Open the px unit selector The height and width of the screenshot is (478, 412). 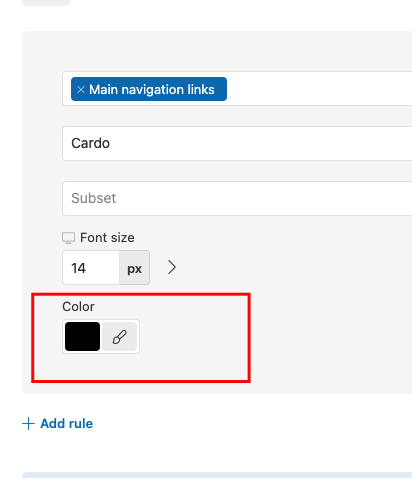(x=134, y=268)
